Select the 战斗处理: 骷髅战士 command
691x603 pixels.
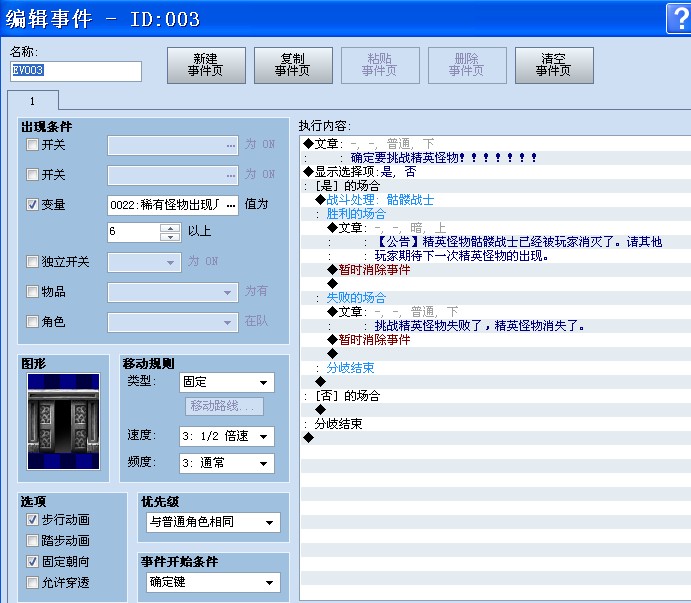(x=375, y=200)
